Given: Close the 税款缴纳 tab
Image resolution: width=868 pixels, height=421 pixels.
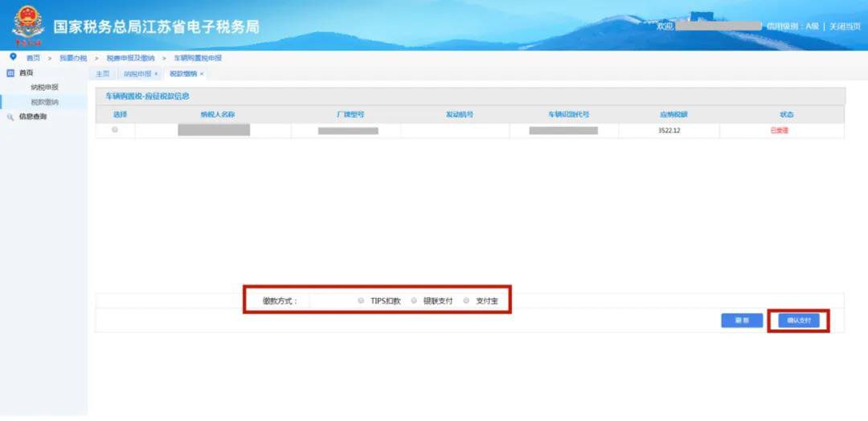Looking at the screenshot, I should (202, 74).
